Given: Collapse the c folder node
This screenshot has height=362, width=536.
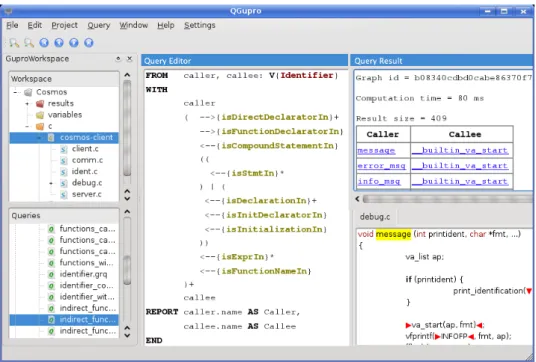Looking at the screenshot, I should tap(27, 126).
